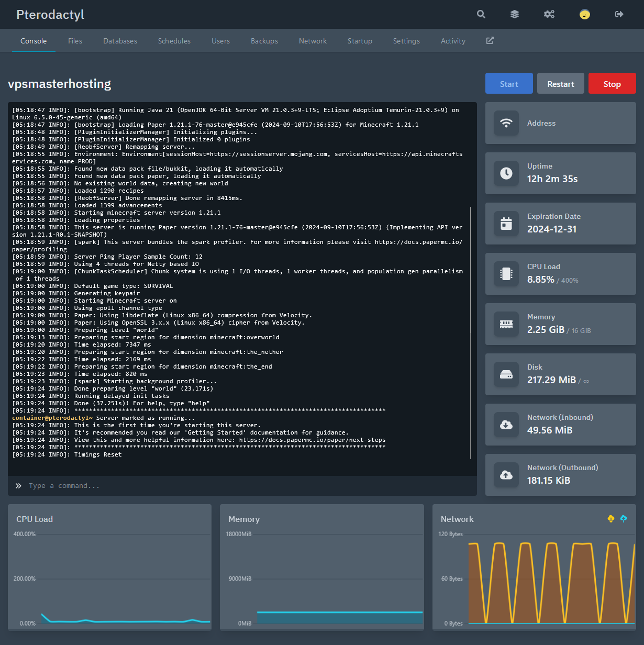The image size is (644, 645).
Task: Switch to the Files tab
Action: point(75,41)
